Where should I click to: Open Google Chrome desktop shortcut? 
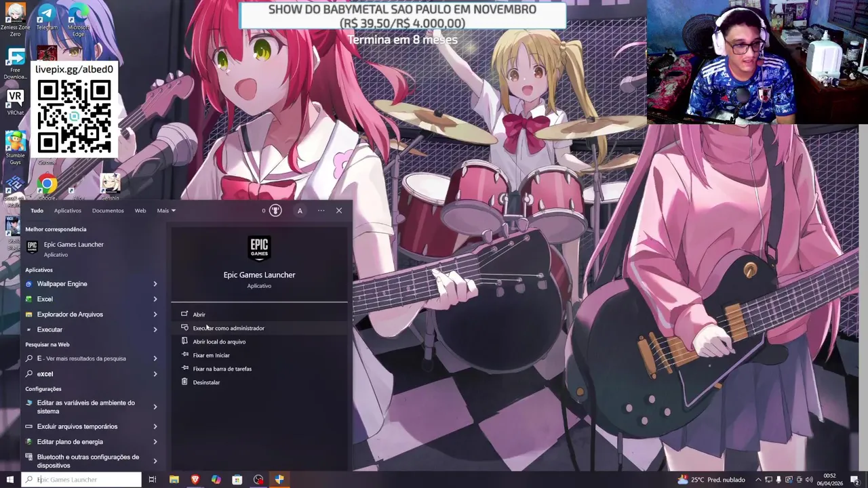[x=47, y=186]
